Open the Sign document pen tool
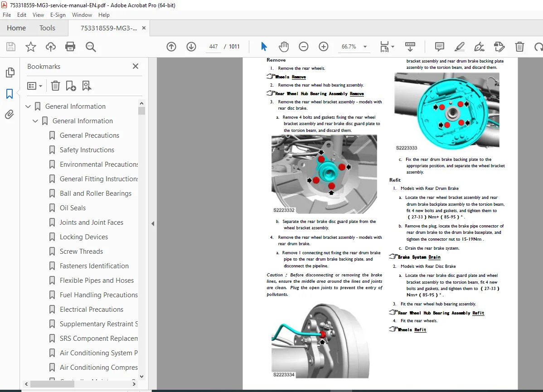Image resolution: width=543 pixels, height=392 pixels. pyautogui.click(x=479, y=47)
